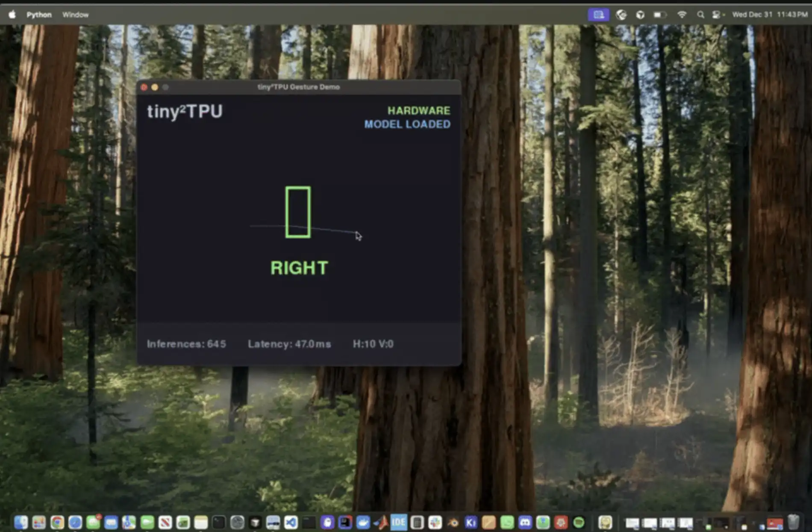Open Slack from the dock
Viewport: 812px width, 532px height.
[435, 522]
